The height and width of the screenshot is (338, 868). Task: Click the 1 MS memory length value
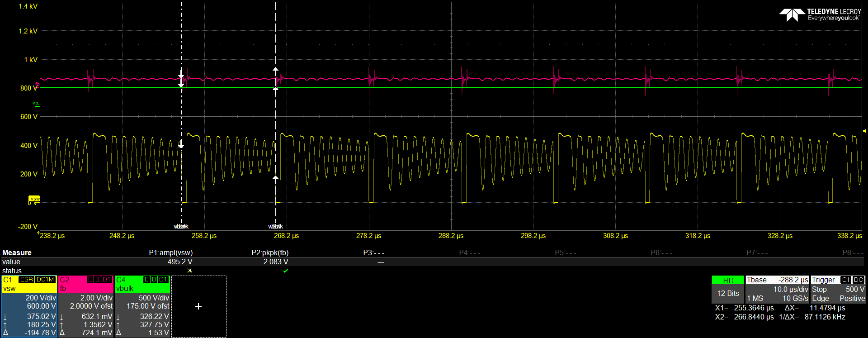[755, 298]
